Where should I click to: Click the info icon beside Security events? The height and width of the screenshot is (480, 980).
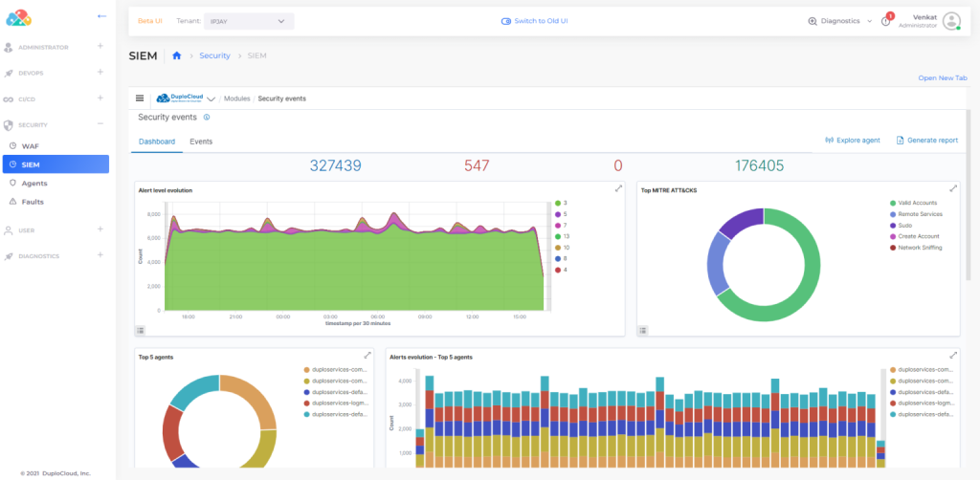(x=207, y=117)
